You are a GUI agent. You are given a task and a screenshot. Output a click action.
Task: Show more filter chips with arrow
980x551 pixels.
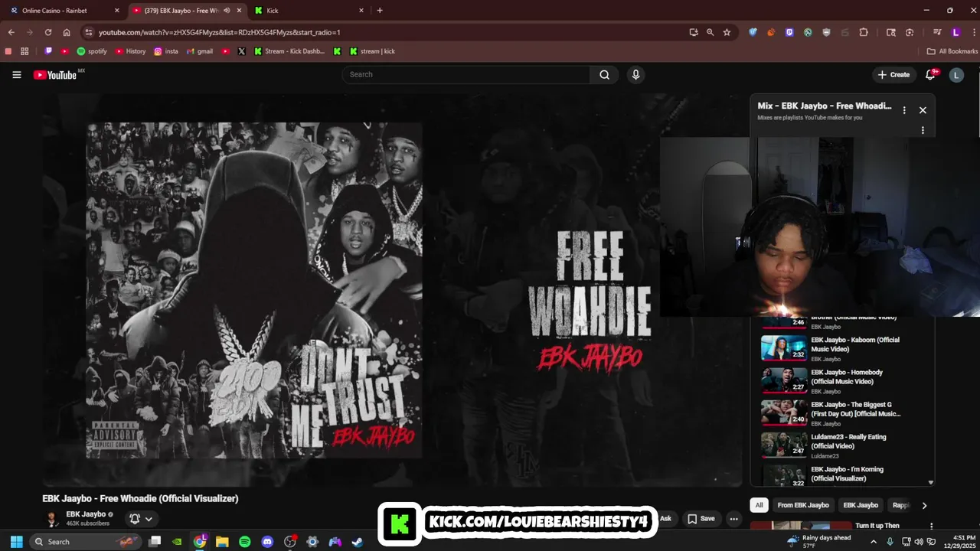coord(924,505)
